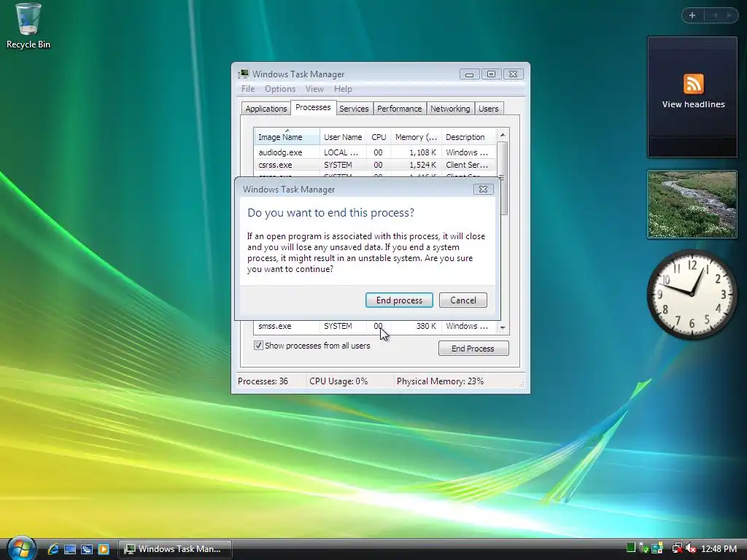The width and height of the screenshot is (747, 560).
Task: Open the Recycle Bin desktop icon
Action: 28,26
